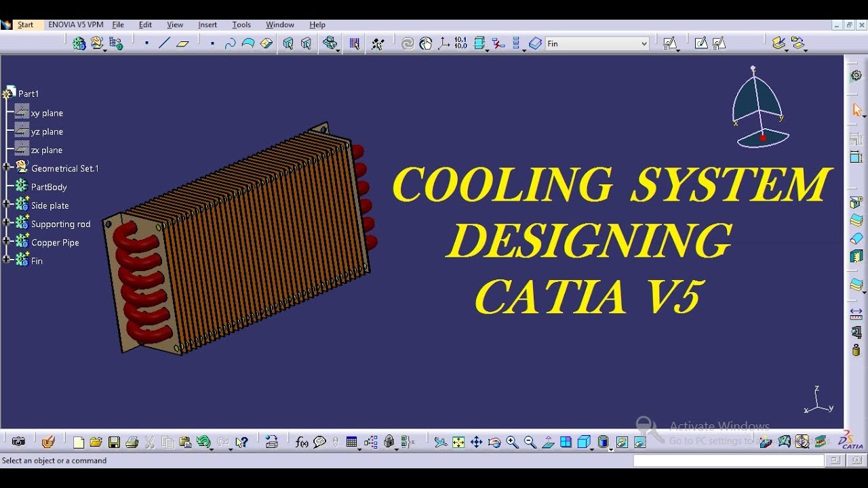The width and height of the screenshot is (868, 488).
Task: Open the Formula f(x) tool
Action: [x=302, y=443]
